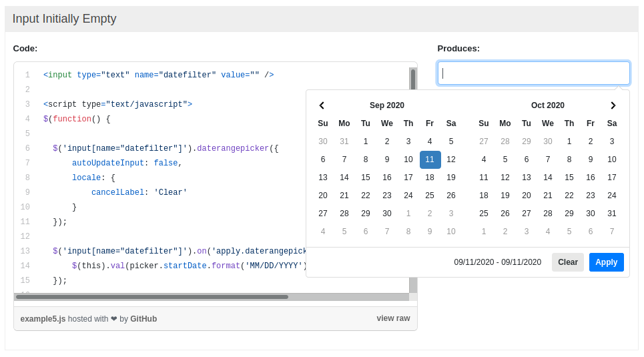Select greyed August 30 in Sep calendar
644x357 pixels.
click(323, 141)
